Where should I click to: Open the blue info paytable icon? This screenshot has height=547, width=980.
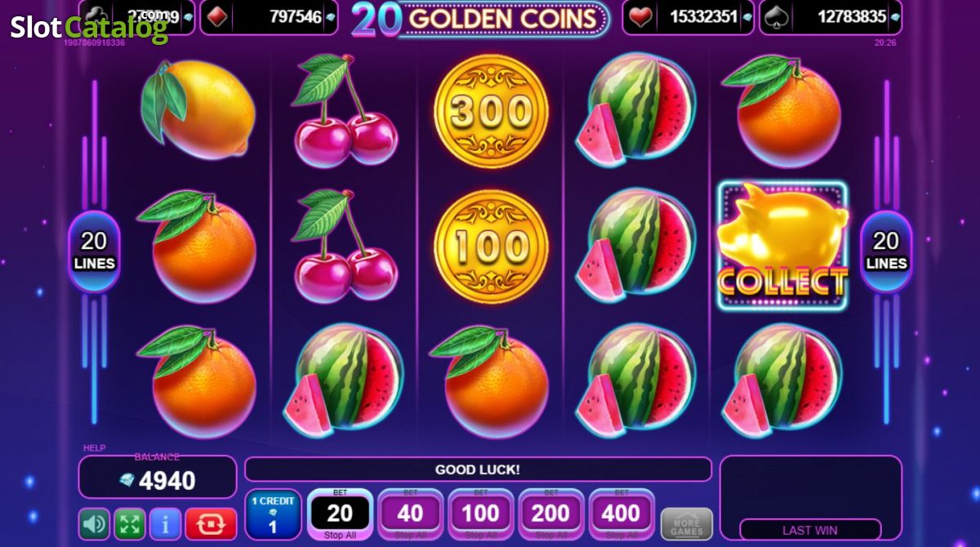pyautogui.click(x=166, y=523)
